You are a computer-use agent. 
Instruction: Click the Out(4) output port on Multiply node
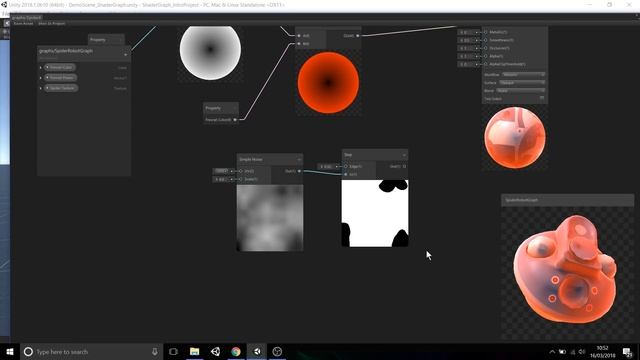point(358,36)
